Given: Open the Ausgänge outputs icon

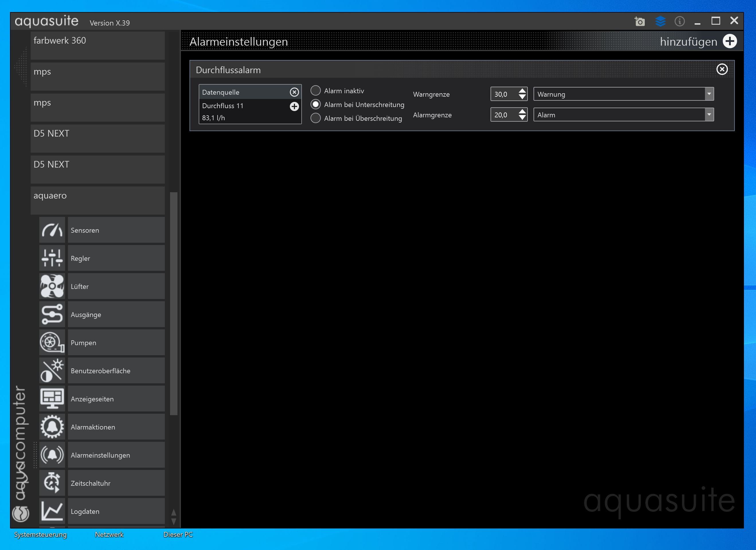Looking at the screenshot, I should tap(52, 314).
